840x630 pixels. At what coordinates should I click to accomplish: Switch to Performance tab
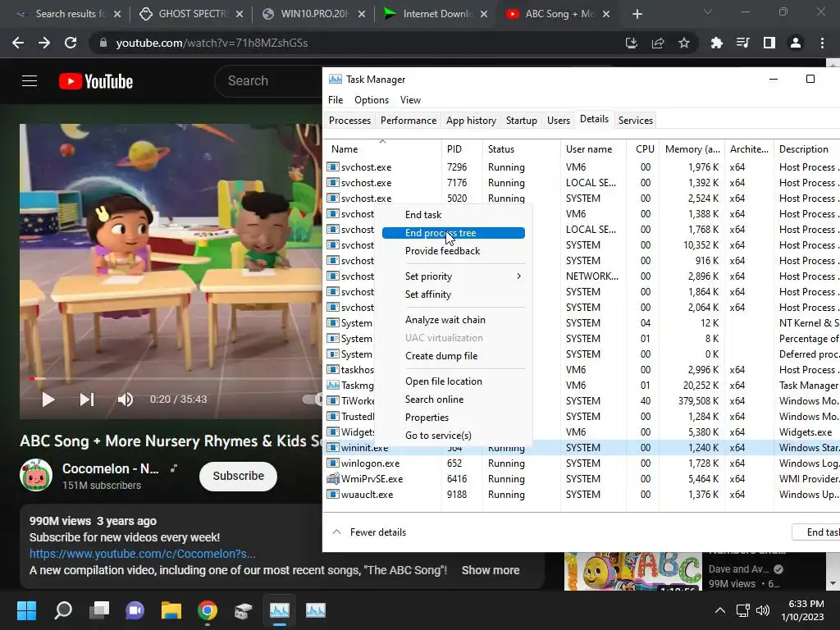click(x=409, y=121)
